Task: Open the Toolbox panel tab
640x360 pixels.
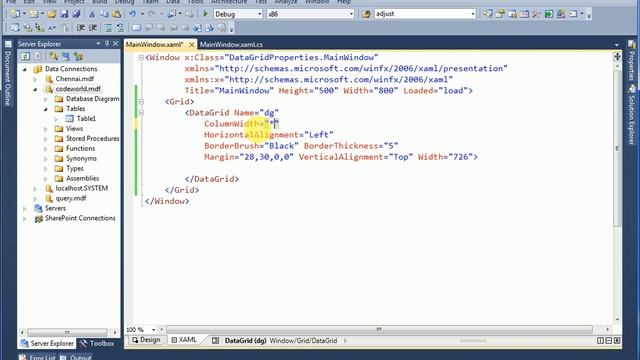Action: 98,344
